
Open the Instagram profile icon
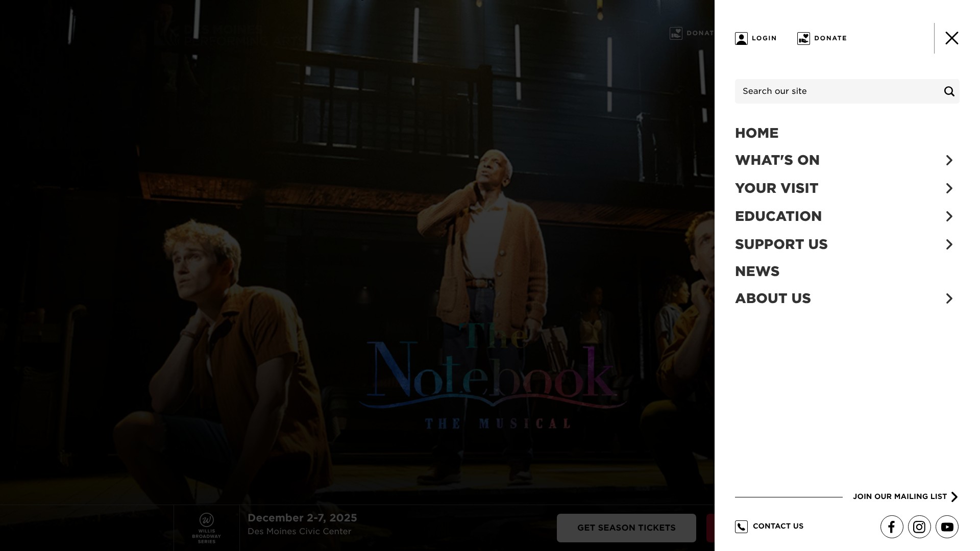pos(919,527)
